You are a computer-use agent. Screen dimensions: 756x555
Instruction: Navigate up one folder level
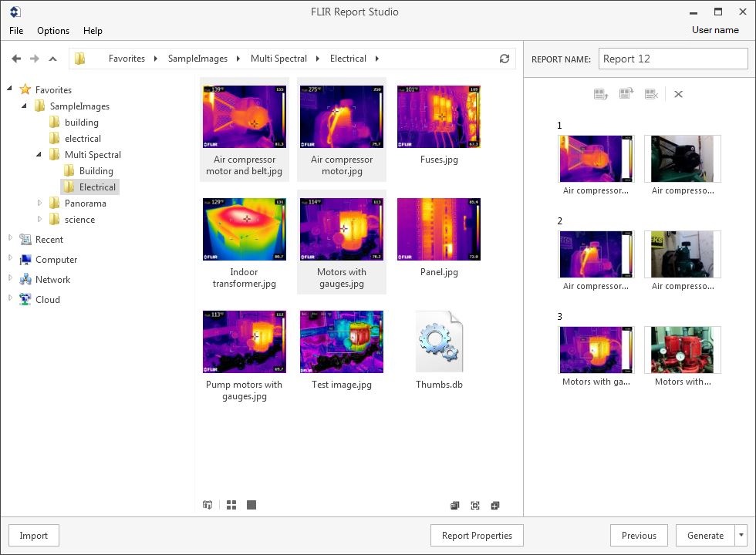pyautogui.click(x=52, y=59)
